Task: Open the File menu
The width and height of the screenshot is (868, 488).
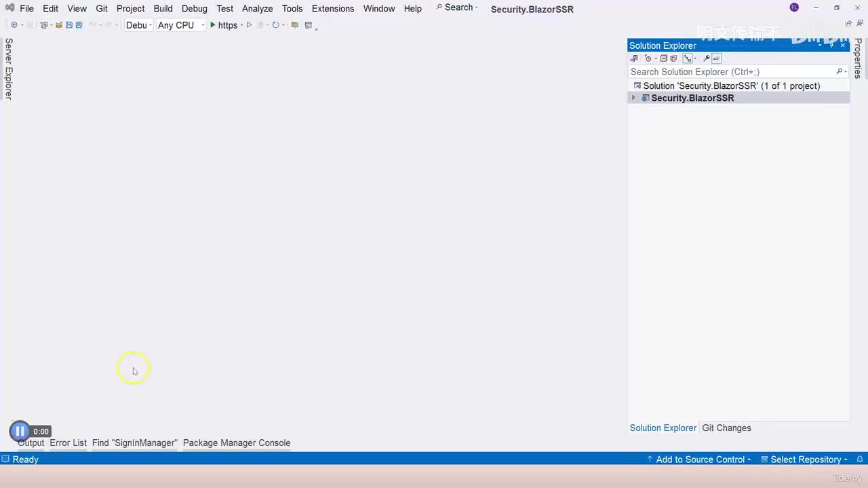Action: point(26,9)
